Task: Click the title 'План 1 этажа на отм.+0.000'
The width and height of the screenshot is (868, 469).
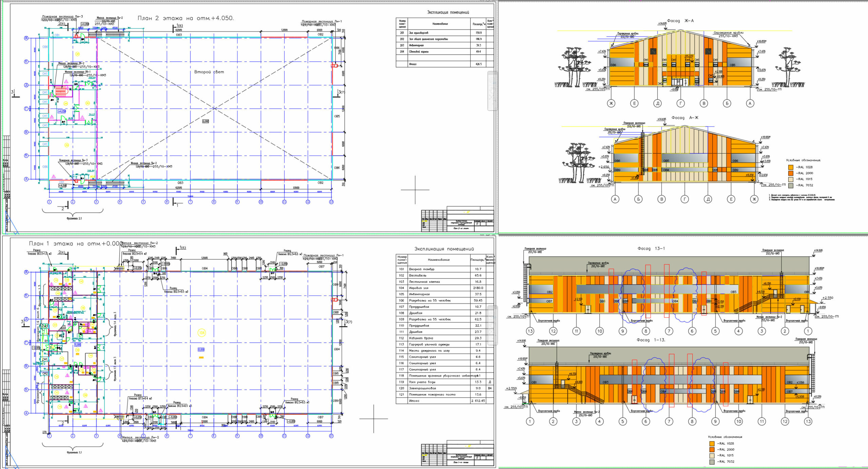Action: [x=76, y=243]
